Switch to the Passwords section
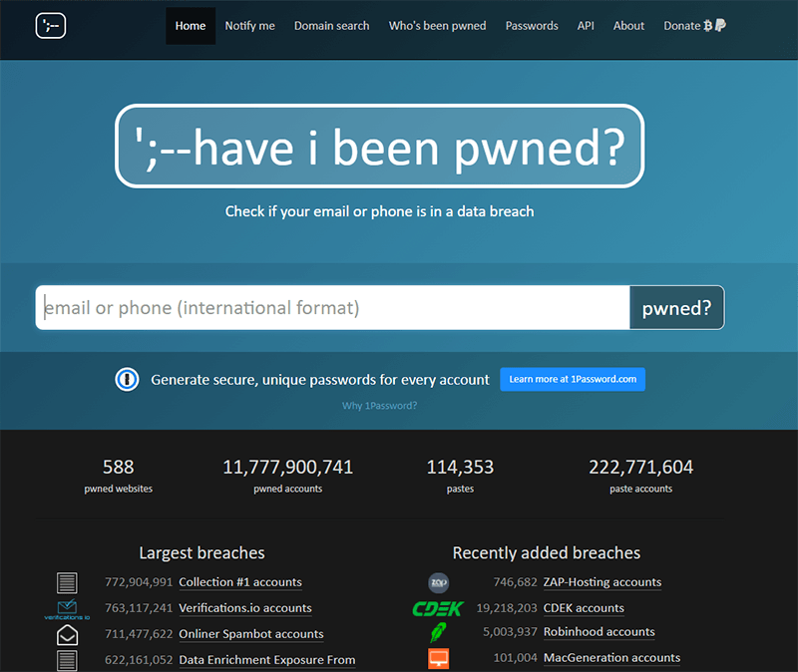This screenshot has width=798, height=672. click(x=532, y=26)
